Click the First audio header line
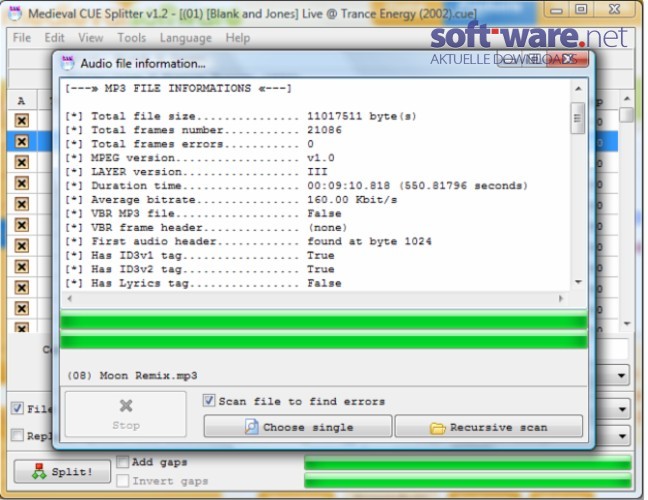Screen dimensions: 648x500 click(x=248, y=241)
